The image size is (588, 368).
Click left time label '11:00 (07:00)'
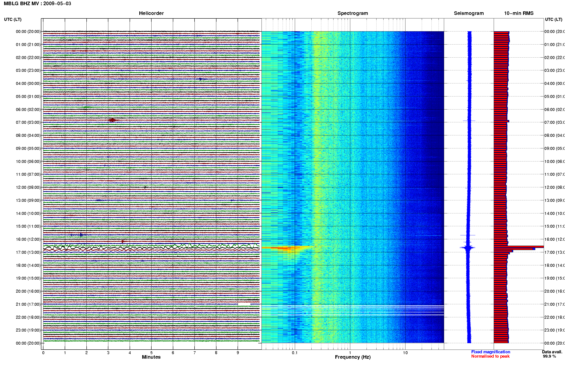click(28, 174)
